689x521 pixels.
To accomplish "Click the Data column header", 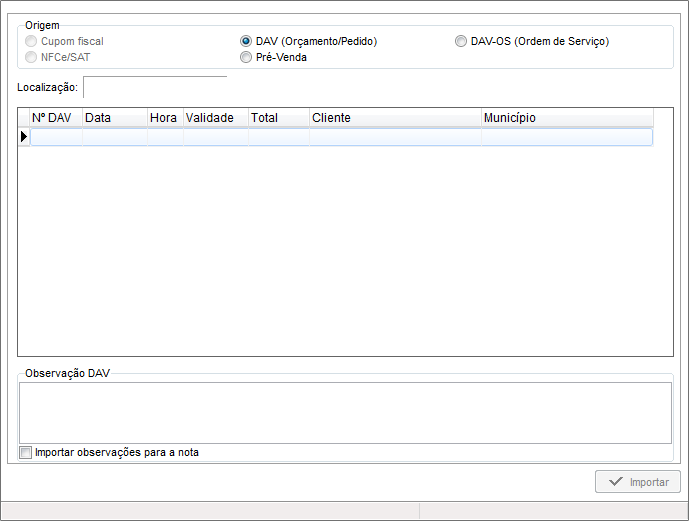I will pyautogui.click(x=114, y=118).
